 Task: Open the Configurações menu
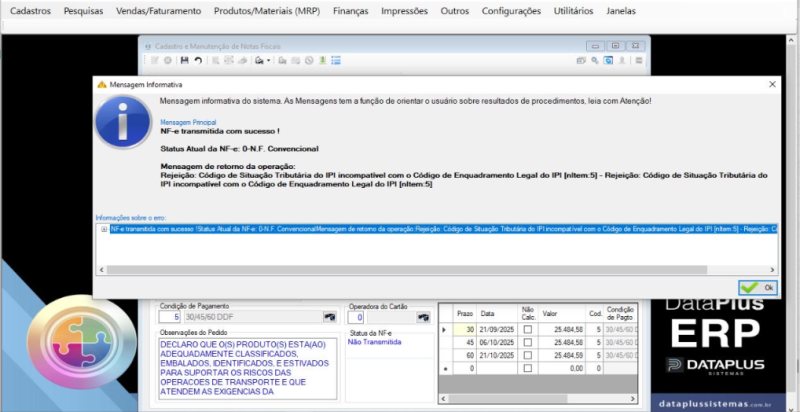(x=511, y=11)
